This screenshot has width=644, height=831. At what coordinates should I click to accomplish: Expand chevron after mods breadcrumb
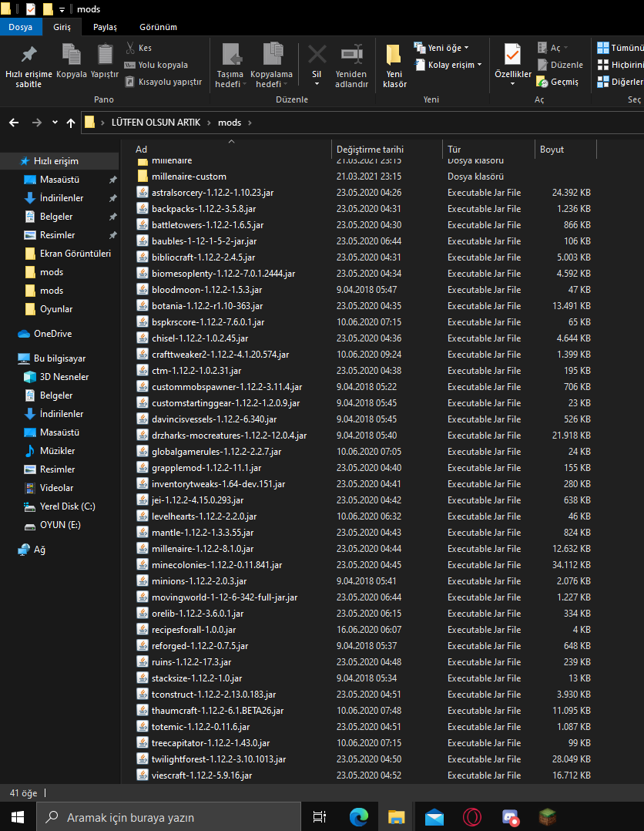coord(250,123)
